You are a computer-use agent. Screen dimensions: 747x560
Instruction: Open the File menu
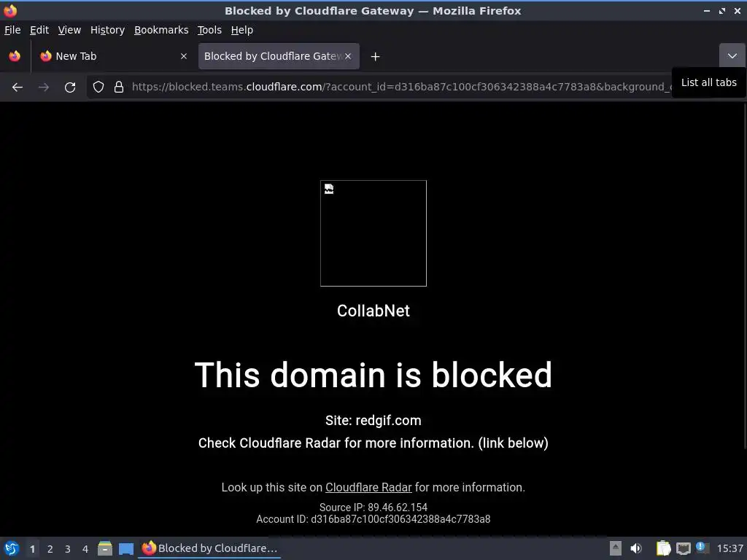(x=12, y=30)
